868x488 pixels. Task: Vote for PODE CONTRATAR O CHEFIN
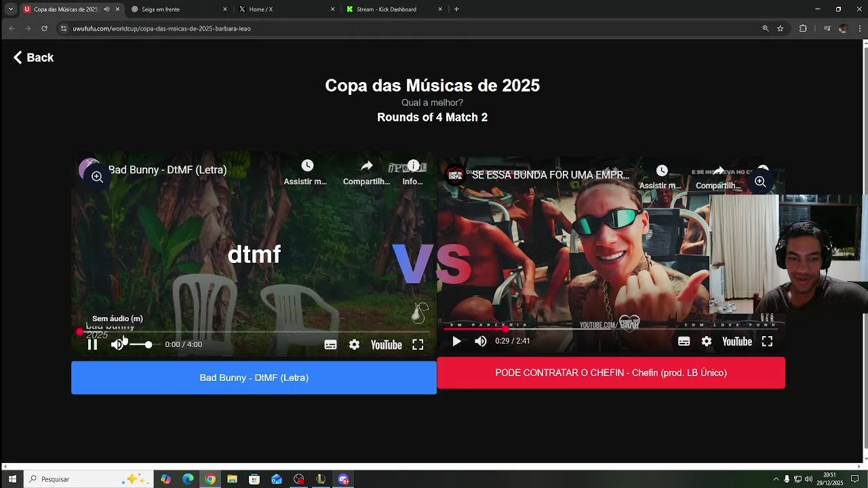pyautogui.click(x=611, y=373)
